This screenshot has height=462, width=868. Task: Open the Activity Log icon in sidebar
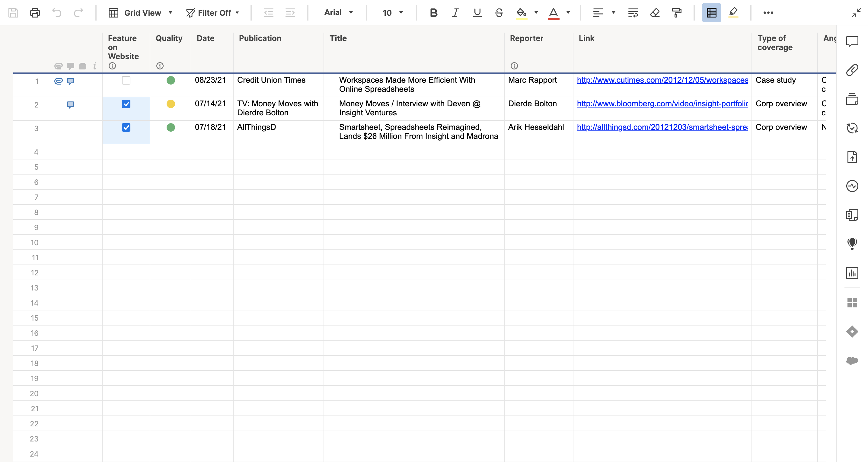[852, 186]
